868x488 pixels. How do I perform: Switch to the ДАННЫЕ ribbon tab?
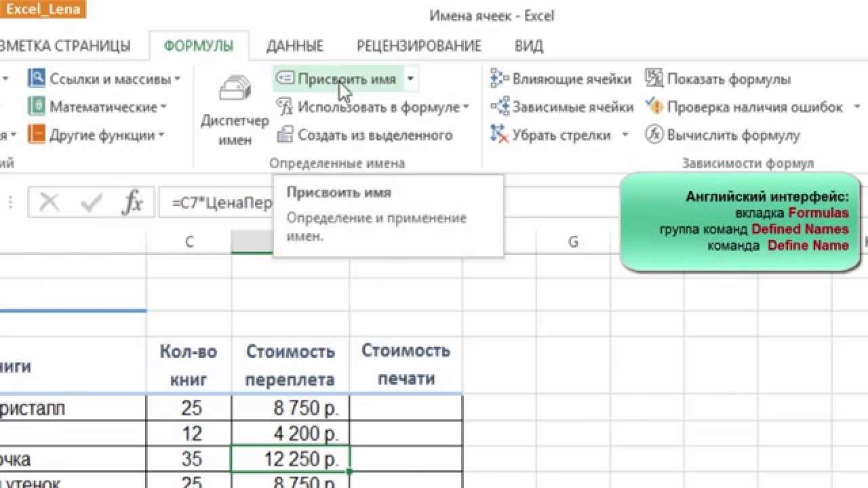click(x=295, y=46)
